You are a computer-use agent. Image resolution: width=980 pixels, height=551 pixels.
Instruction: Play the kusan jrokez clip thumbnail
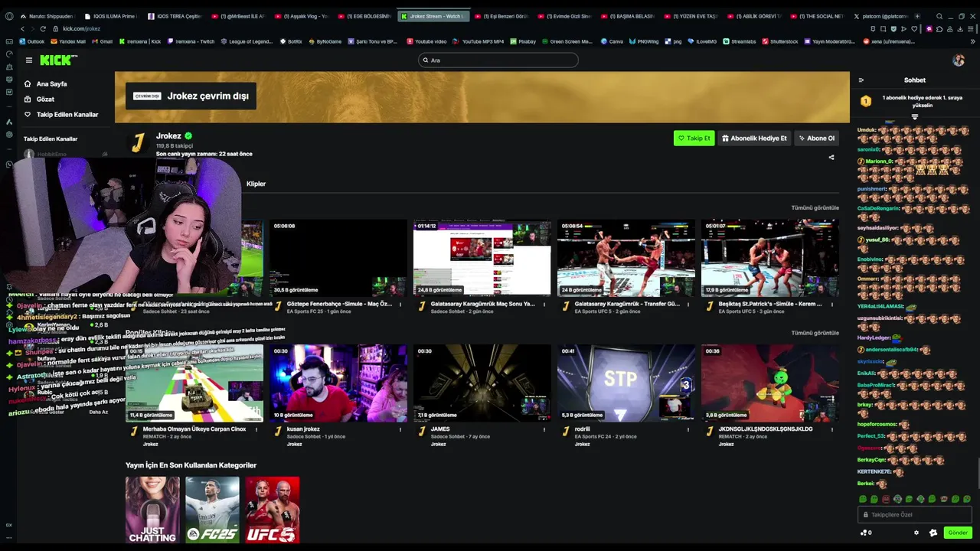pyautogui.click(x=338, y=383)
